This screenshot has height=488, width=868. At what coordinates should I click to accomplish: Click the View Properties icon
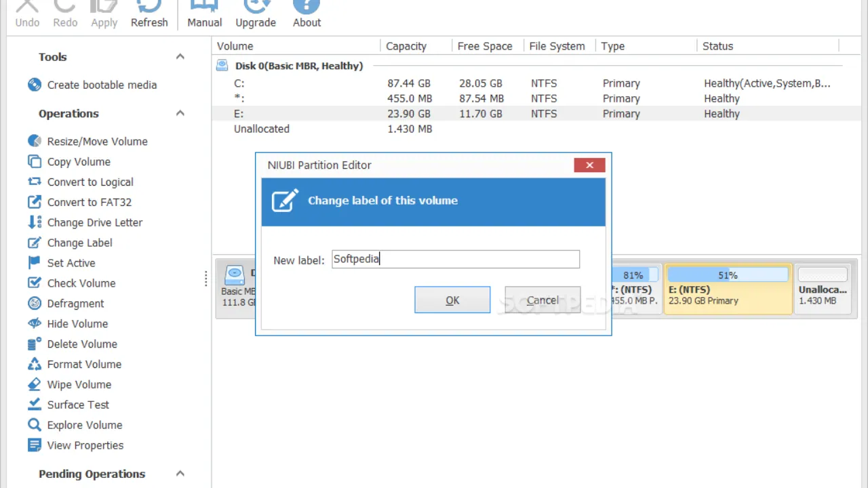(35, 445)
